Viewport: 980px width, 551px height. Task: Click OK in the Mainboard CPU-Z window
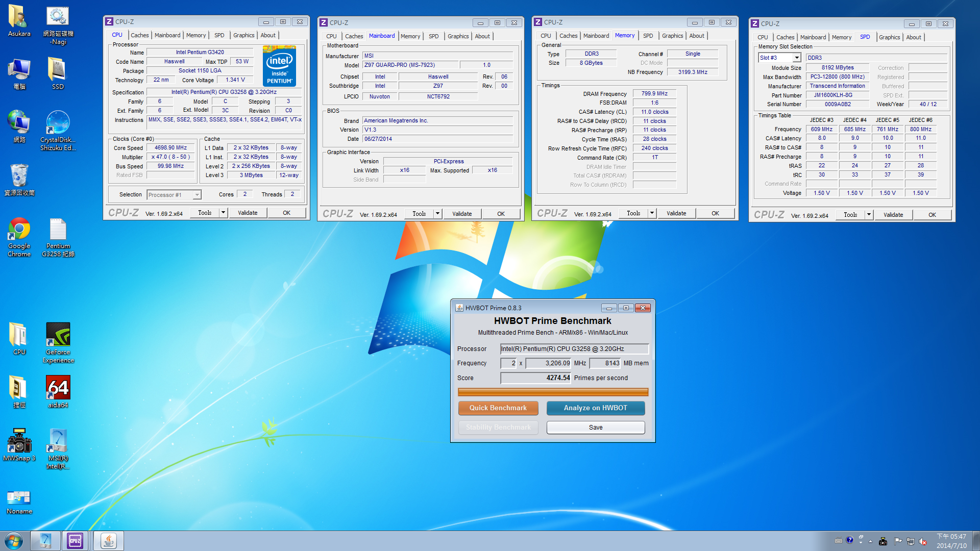501,214
